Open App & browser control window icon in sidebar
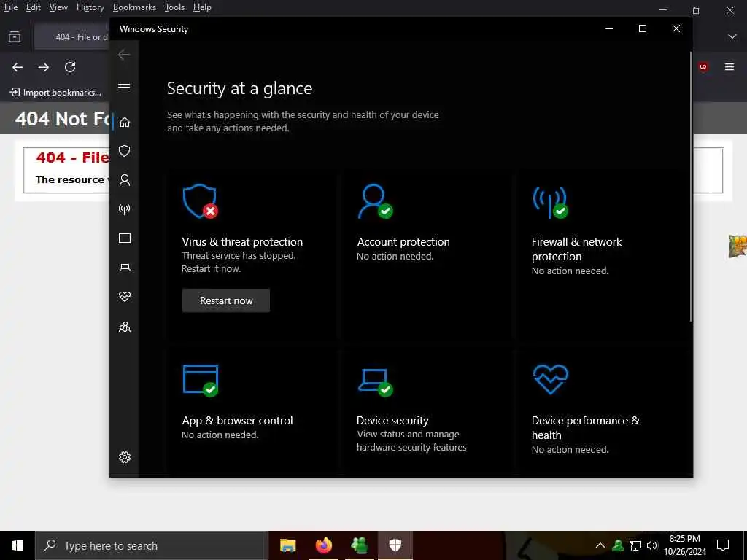The image size is (747, 560). [124, 238]
